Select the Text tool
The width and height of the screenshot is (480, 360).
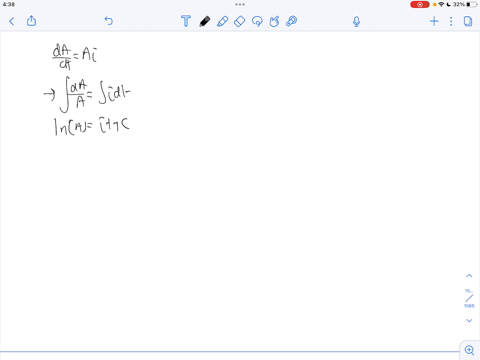186,21
